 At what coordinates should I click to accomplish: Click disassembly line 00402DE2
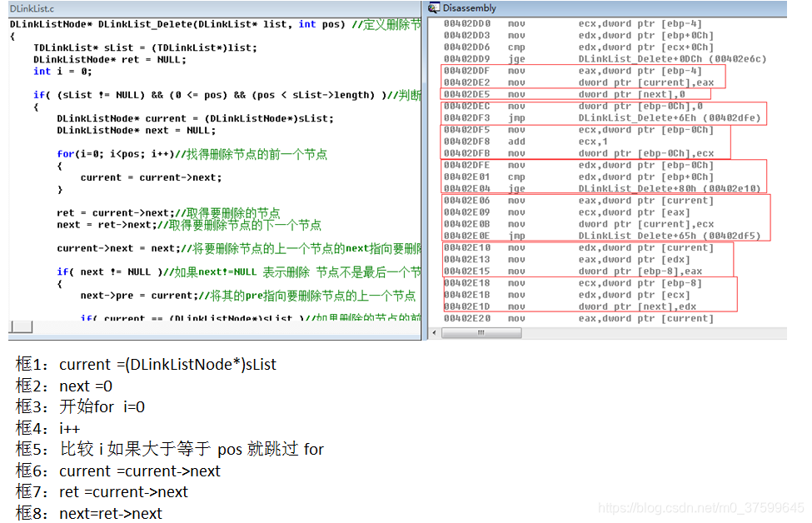579,82
